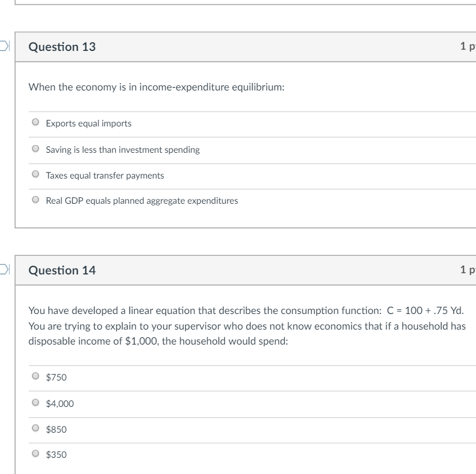Click the 'Question 14' header title
The width and height of the screenshot is (476, 474).
coord(62,270)
